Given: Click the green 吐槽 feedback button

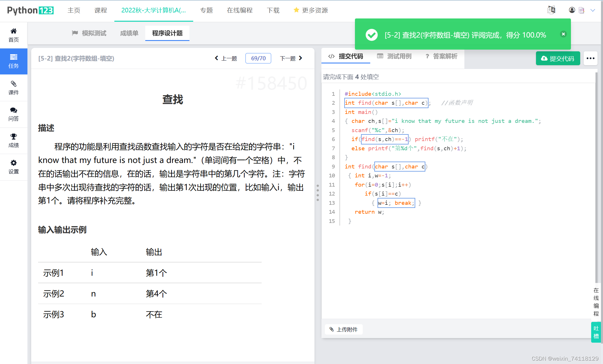Looking at the screenshot, I should (x=596, y=332).
